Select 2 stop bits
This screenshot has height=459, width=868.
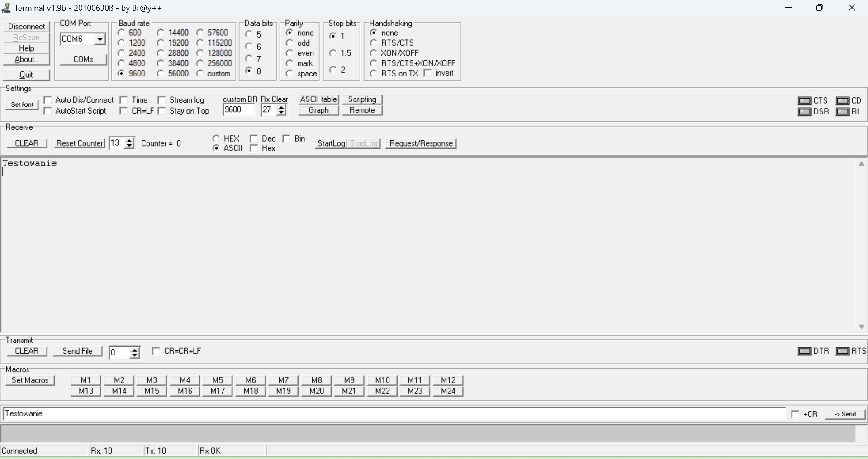[x=333, y=70]
